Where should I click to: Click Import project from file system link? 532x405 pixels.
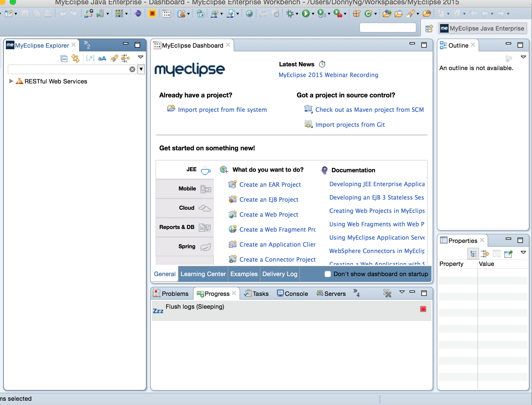222,110
